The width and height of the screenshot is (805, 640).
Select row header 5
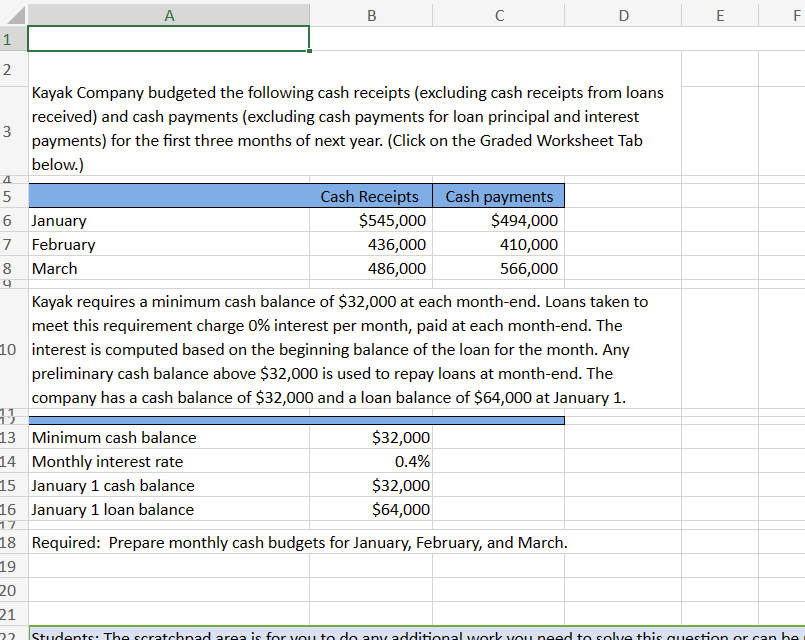click(13, 196)
